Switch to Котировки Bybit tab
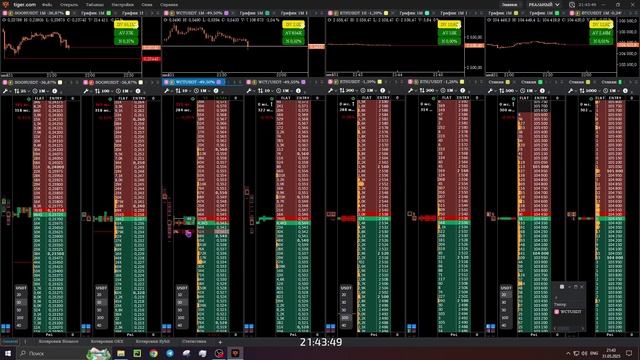This screenshot has height=360, width=640. click(x=152, y=342)
